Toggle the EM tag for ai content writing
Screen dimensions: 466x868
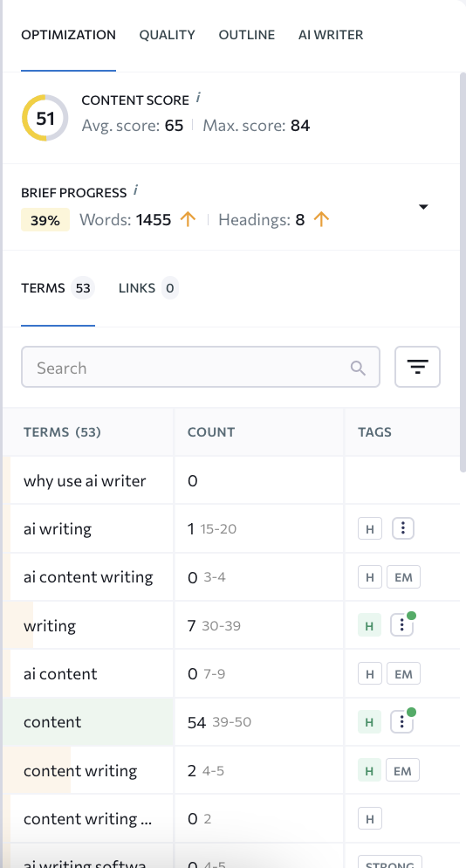pos(403,577)
